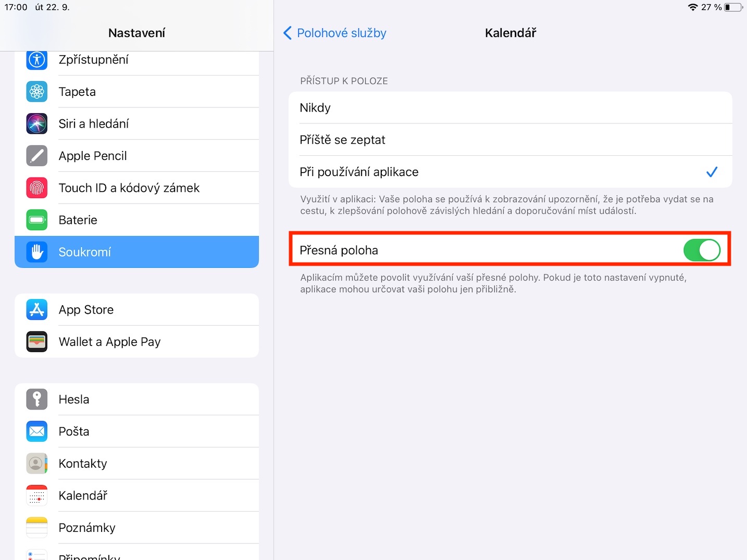Open Soukromí in the sidebar
This screenshot has width=747, height=560.
[x=136, y=252]
